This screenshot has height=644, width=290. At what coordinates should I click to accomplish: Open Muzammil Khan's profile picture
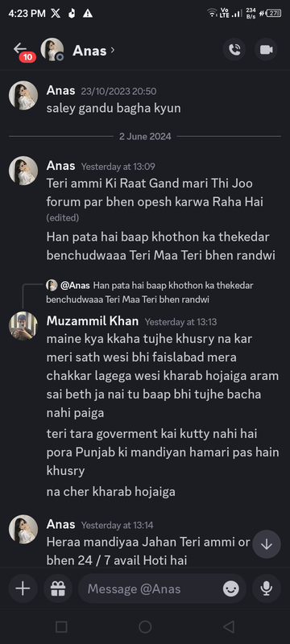pyautogui.click(x=23, y=326)
